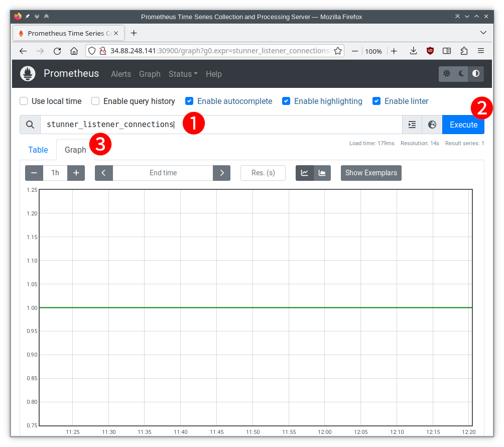Click the End time input field
Image resolution: width=504 pixels, height=447 pixels.
click(163, 173)
